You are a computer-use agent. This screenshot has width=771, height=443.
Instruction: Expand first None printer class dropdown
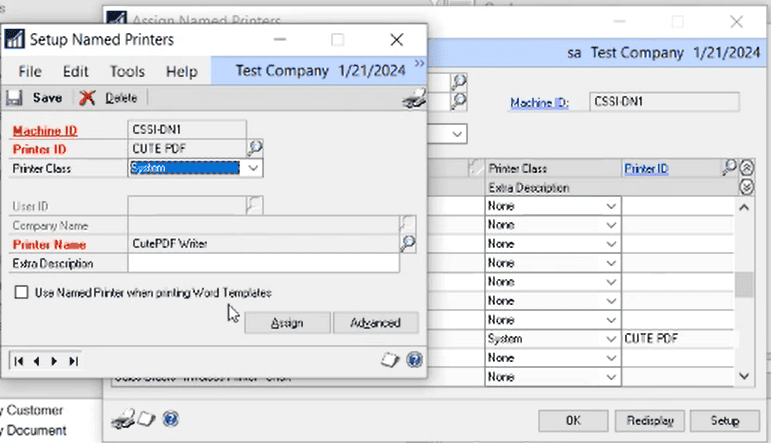coord(611,206)
